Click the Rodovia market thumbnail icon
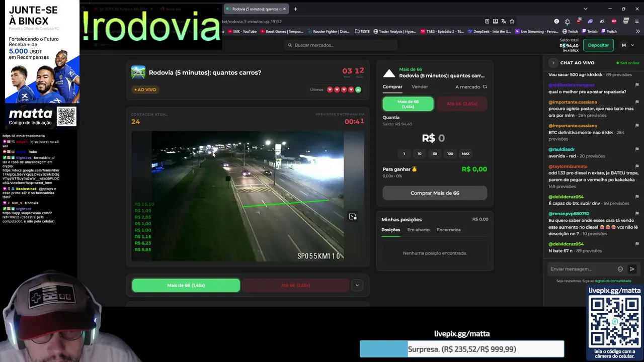This screenshot has height=362, width=644. tap(138, 72)
